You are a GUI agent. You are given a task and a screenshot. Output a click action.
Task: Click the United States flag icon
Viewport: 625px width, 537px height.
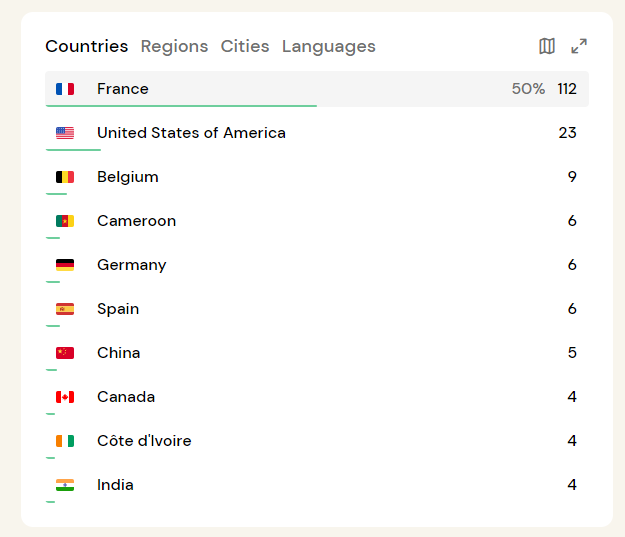click(65, 133)
